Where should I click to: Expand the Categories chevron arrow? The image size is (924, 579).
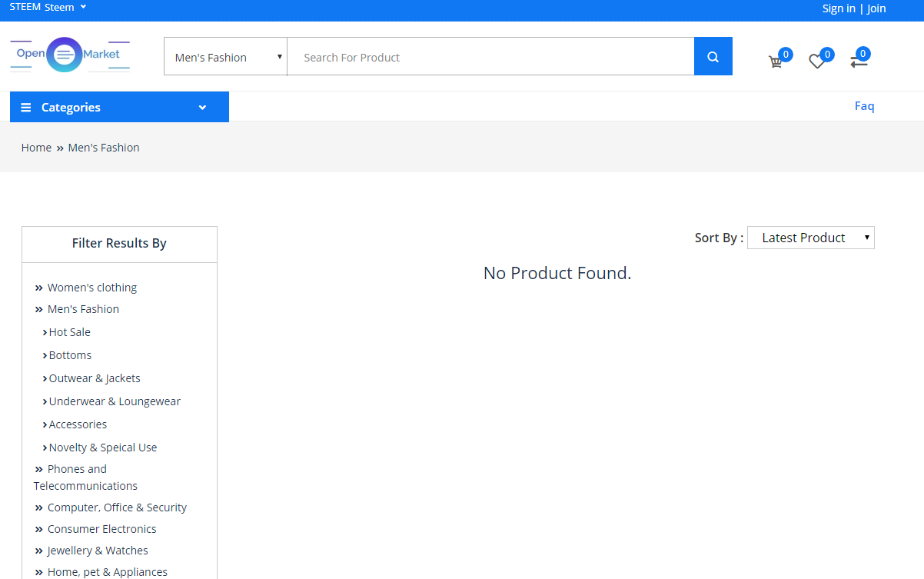pos(202,108)
